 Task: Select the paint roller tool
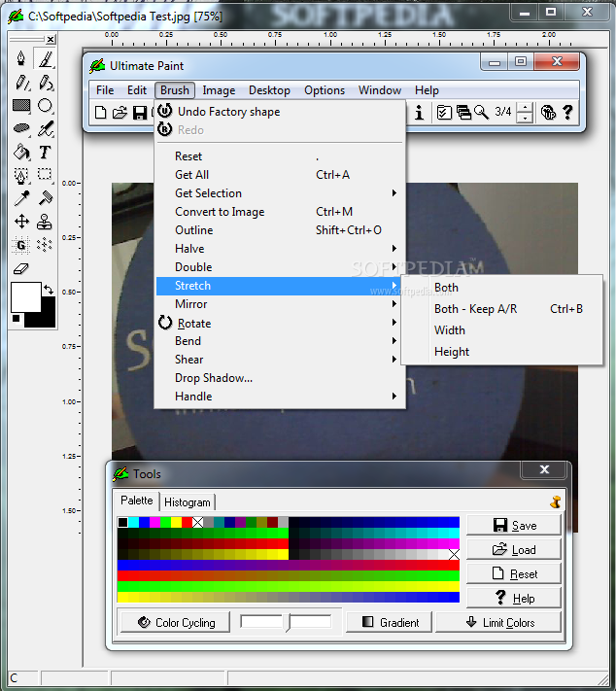click(x=45, y=198)
